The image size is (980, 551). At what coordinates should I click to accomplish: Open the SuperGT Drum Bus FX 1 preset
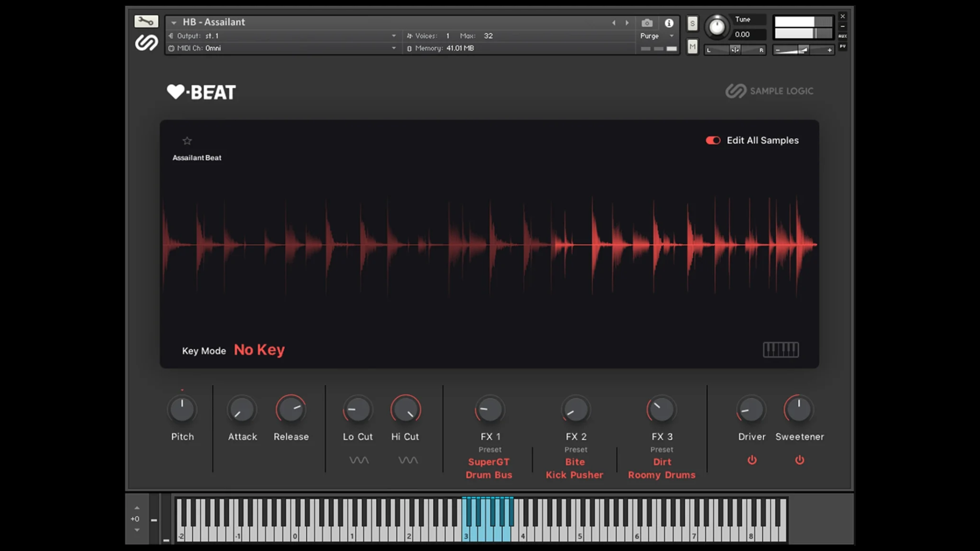pyautogui.click(x=488, y=468)
